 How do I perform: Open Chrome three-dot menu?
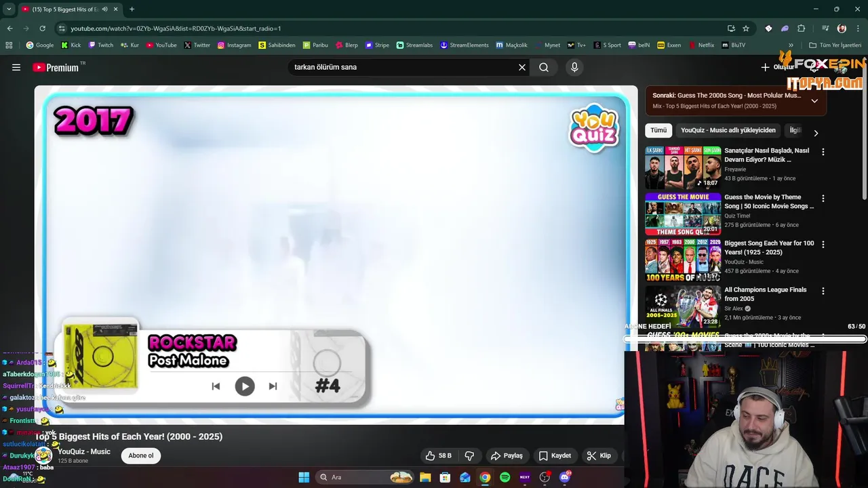[858, 28]
